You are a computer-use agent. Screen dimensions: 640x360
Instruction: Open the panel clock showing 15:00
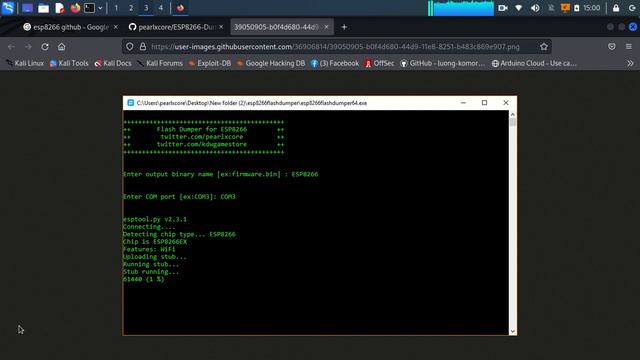[x=591, y=8]
